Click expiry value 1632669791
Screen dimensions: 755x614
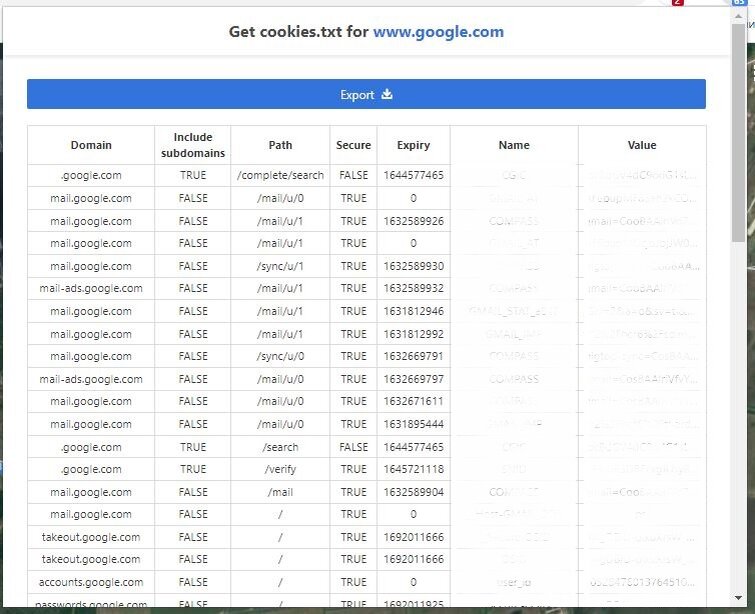click(413, 356)
